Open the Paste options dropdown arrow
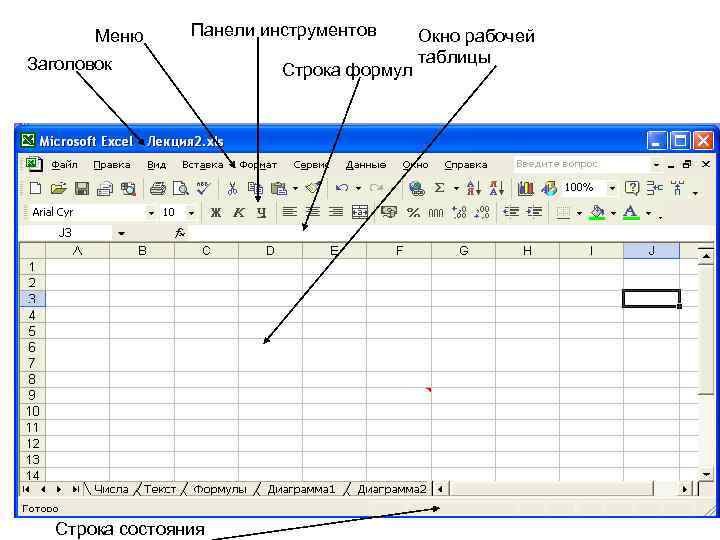The width and height of the screenshot is (720, 540). 295,189
